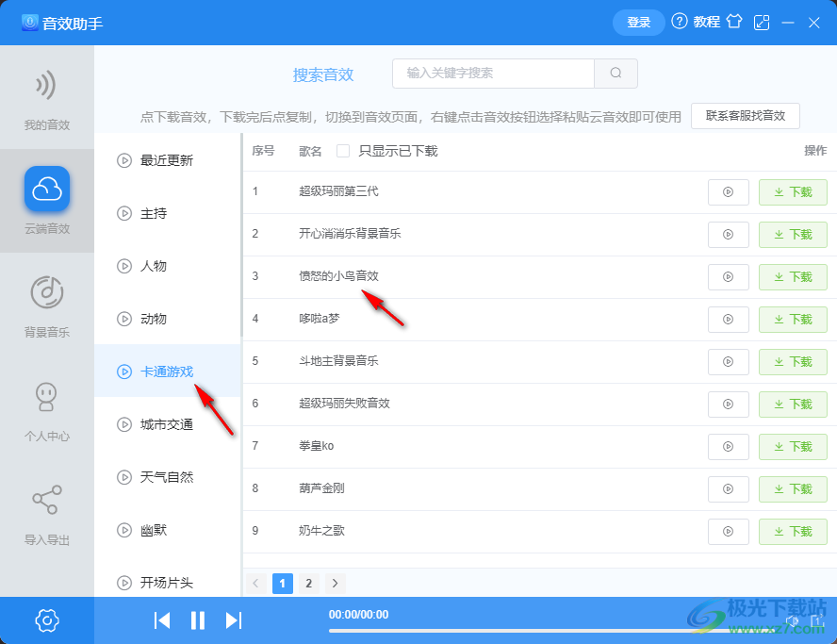This screenshot has height=644, width=837.
Task: Download 愤怒的小鸟音效 sound effect
Action: [793, 276]
